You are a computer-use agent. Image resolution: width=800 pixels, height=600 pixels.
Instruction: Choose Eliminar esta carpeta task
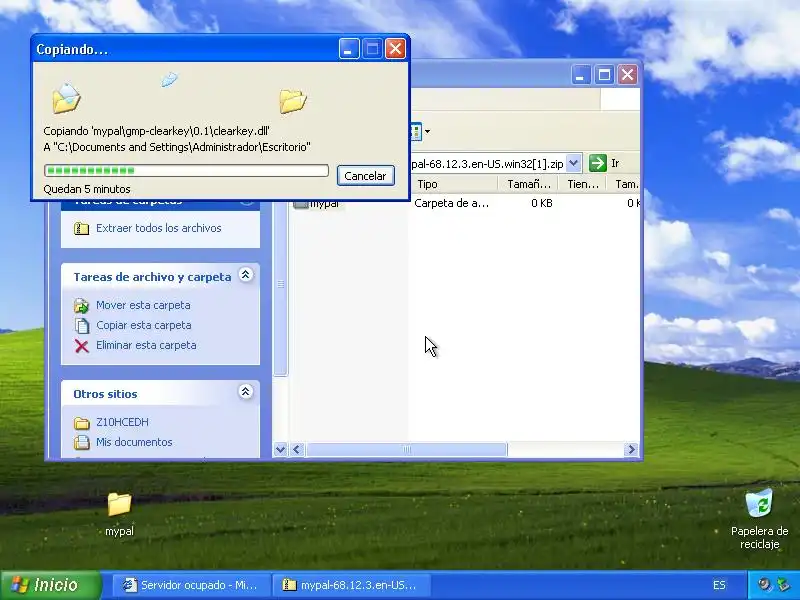tap(146, 345)
